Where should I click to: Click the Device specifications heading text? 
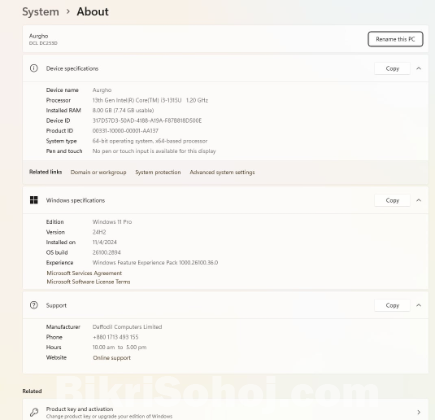(x=72, y=69)
